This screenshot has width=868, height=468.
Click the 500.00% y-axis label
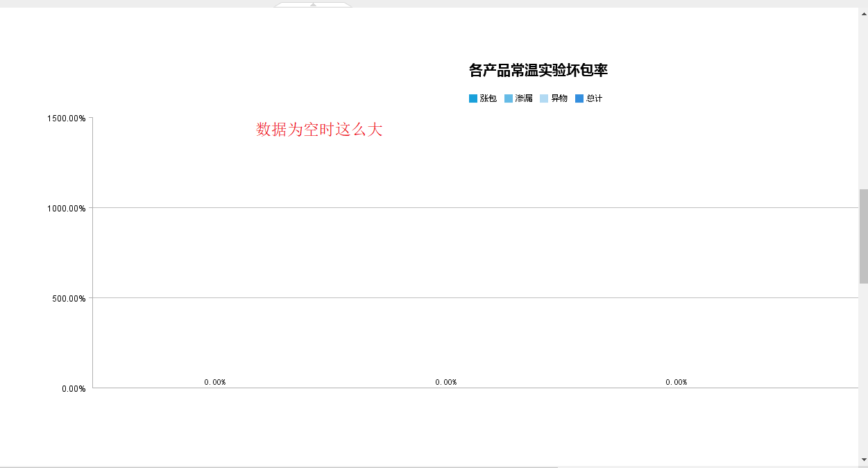69,298
